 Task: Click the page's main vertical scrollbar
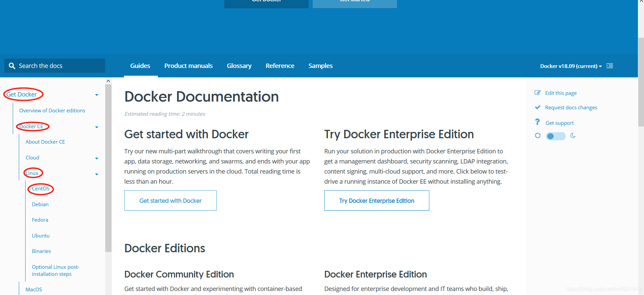[x=641, y=82]
